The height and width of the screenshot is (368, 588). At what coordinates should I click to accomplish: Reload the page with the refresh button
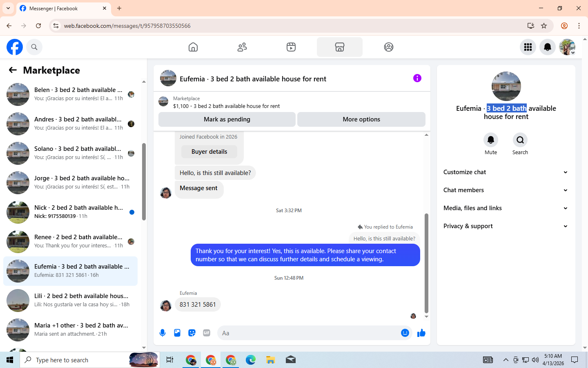(x=38, y=26)
